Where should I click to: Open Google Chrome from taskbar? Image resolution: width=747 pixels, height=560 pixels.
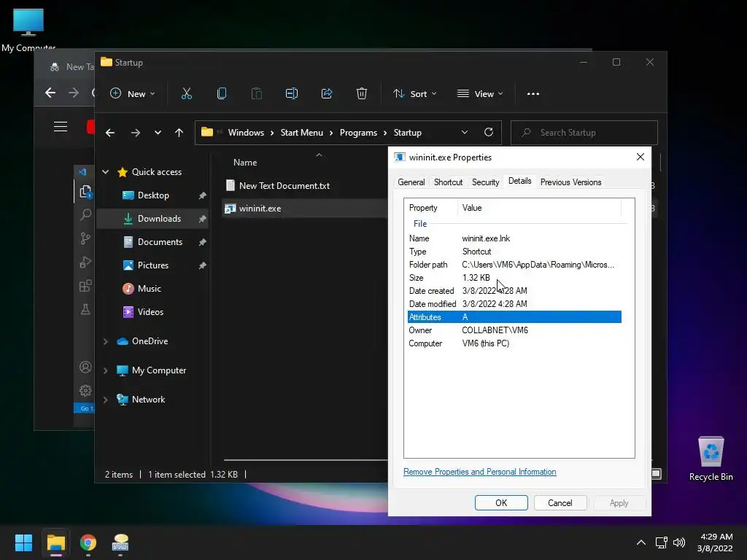(x=88, y=542)
